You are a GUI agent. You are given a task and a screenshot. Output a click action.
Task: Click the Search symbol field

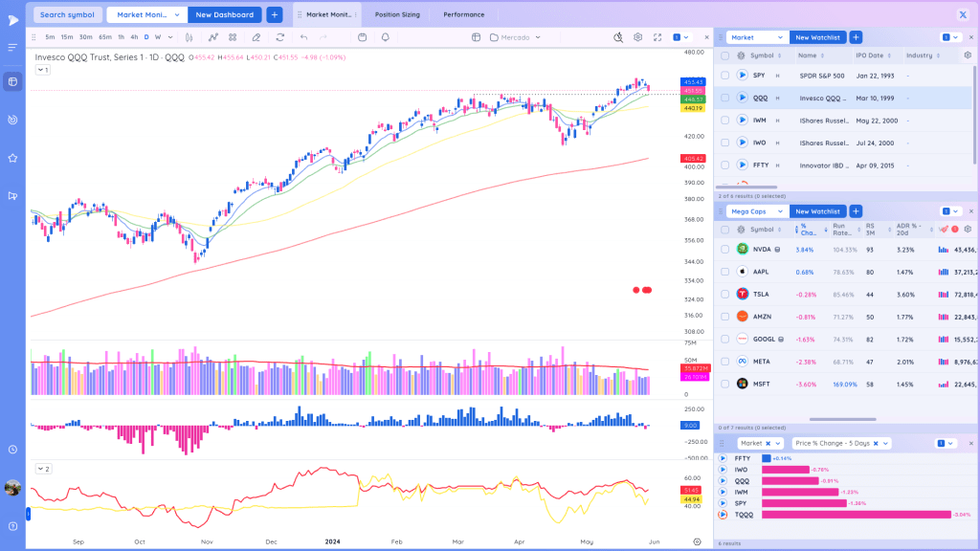tap(67, 14)
